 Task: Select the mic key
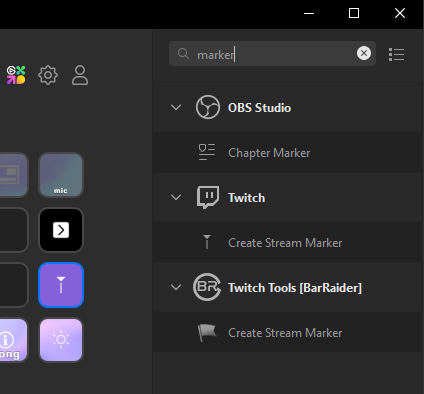tap(61, 175)
